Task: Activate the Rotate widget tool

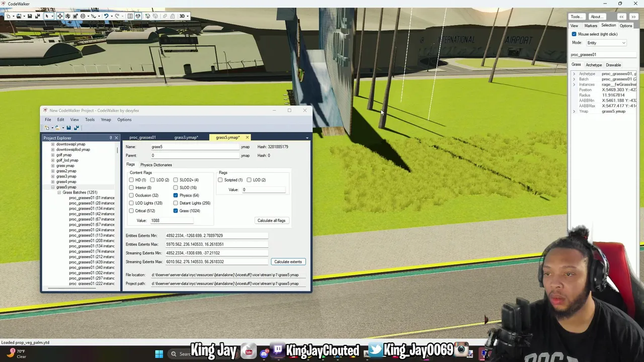Action: pos(67,16)
